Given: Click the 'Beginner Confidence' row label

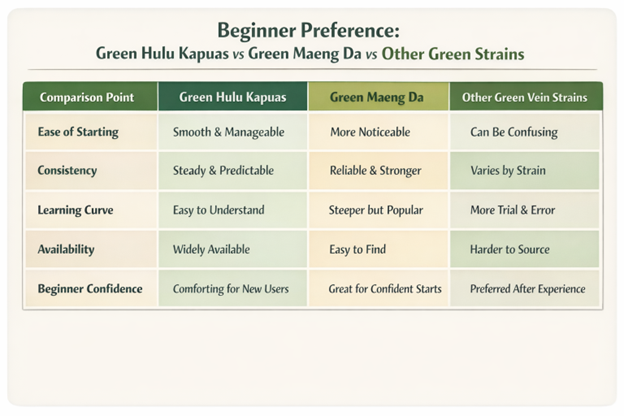Looking at the screenshot, I should click(90, 288).
